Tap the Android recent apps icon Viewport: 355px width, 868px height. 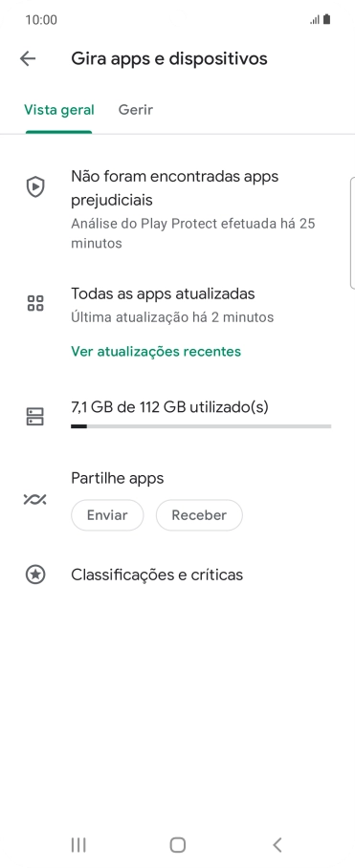(x=78, y=845)
